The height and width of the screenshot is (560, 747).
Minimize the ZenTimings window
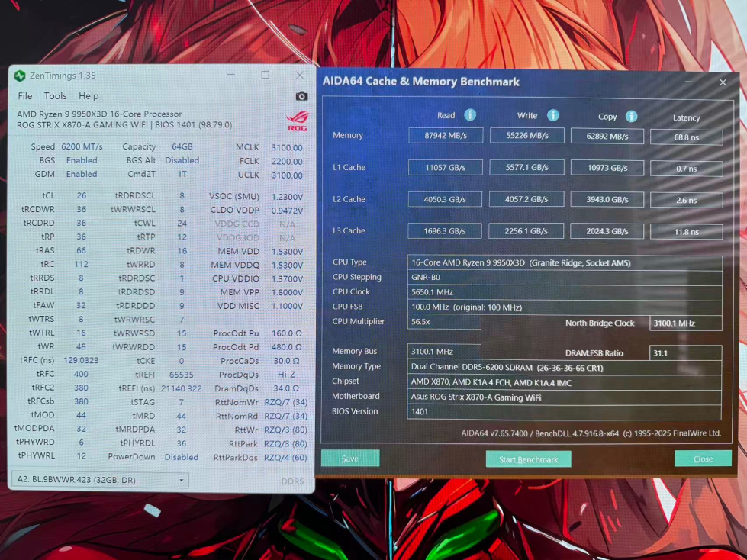coord(230,75)
